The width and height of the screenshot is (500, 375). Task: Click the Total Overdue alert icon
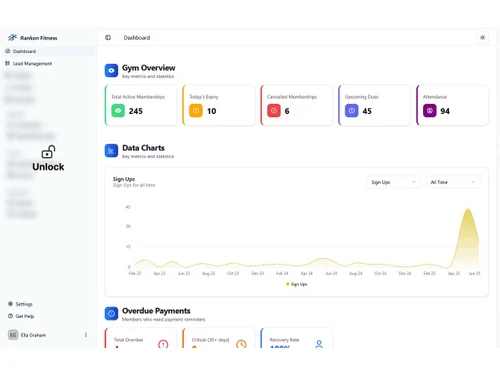[163, 344]
